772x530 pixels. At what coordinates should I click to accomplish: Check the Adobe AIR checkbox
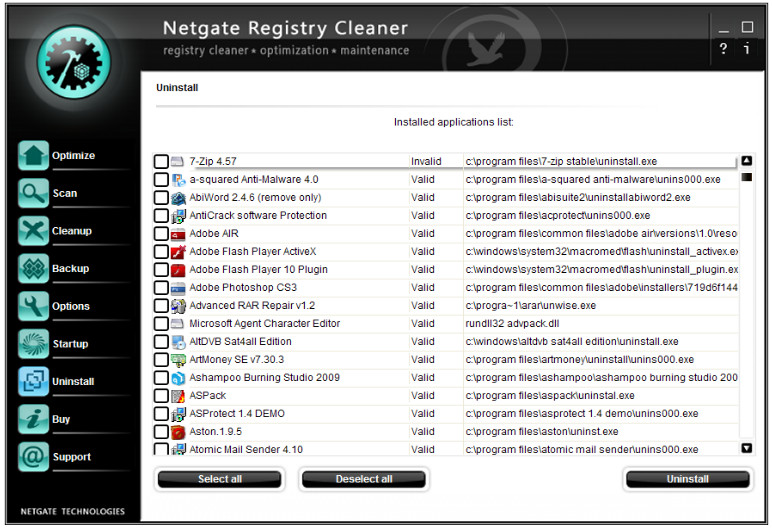[161, 233]
